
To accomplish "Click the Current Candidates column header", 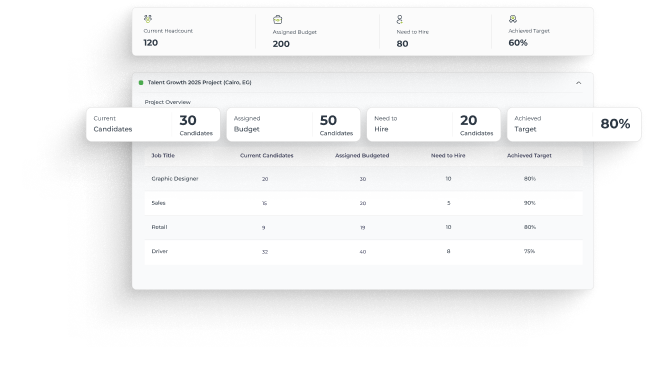I will click(267, 156).
